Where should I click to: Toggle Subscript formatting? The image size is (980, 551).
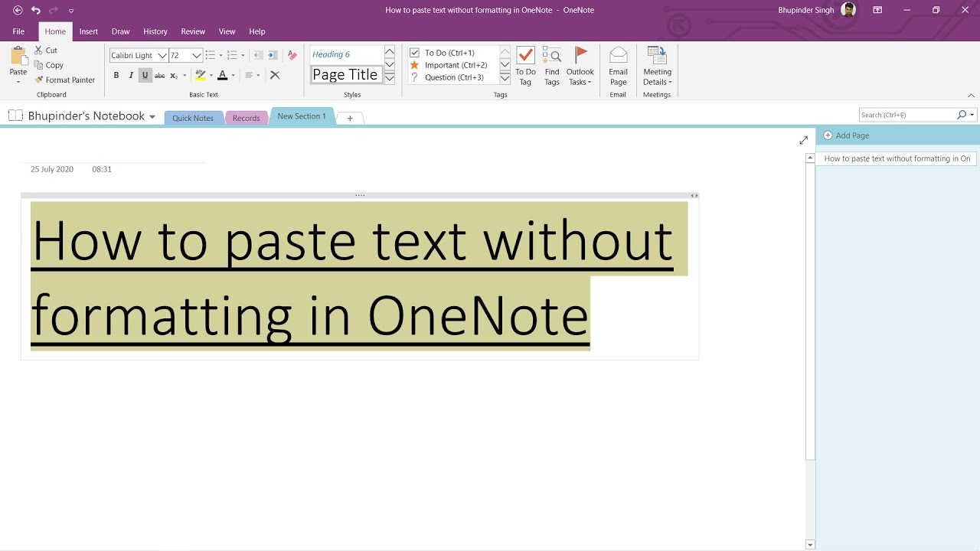tap(174, 75)
